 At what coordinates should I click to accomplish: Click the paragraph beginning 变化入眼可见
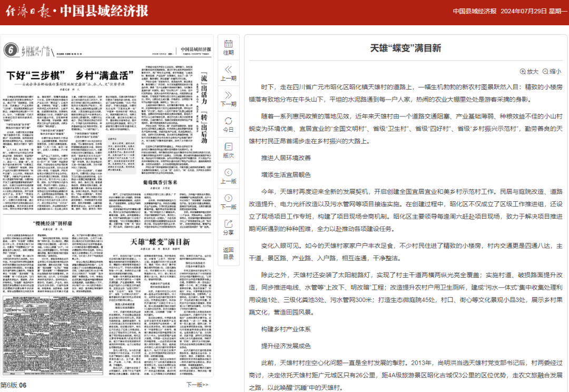click(x=405, y=252)
